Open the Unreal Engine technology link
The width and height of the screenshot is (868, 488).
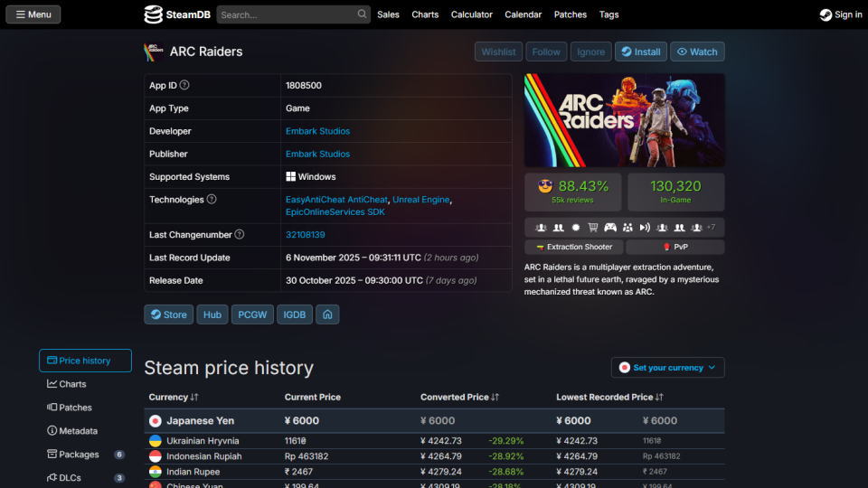(420, 199)
